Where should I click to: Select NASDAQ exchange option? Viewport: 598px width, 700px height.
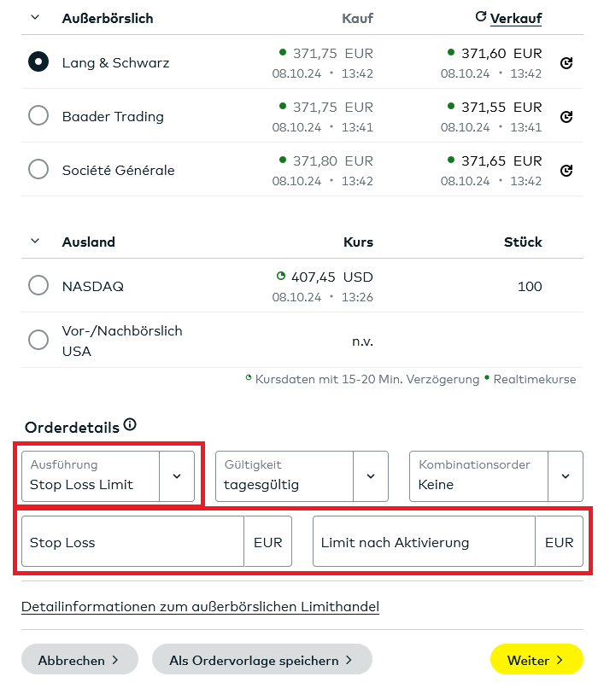click(x=38, y=286)
